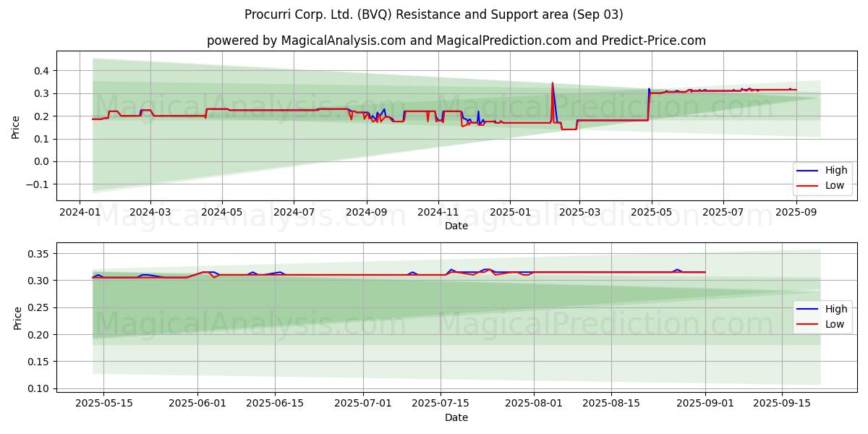The width and height of the screenshot is (868, 434).
Task: Click the '2025-01' tick label
Action: (x=509, y=213)
